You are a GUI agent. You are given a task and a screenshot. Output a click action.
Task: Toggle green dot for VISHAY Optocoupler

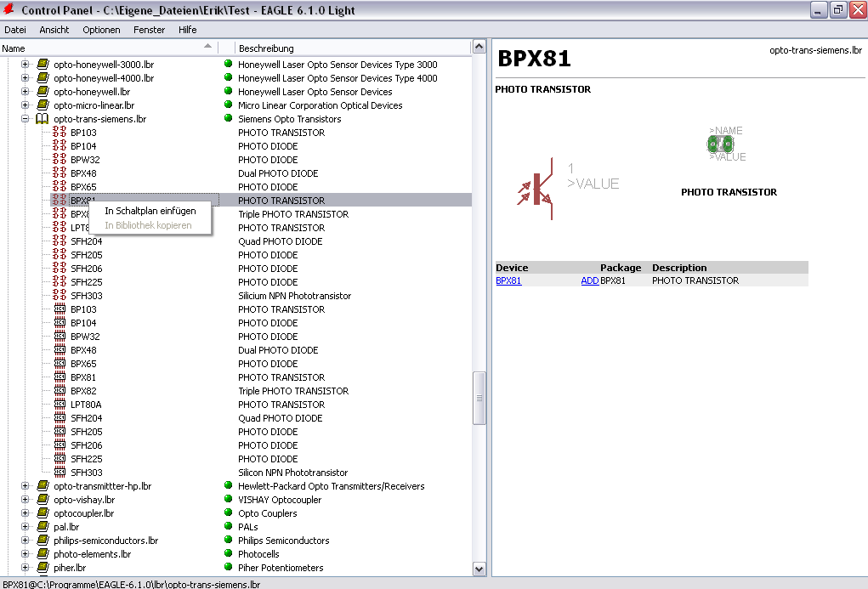coord(228,499)
